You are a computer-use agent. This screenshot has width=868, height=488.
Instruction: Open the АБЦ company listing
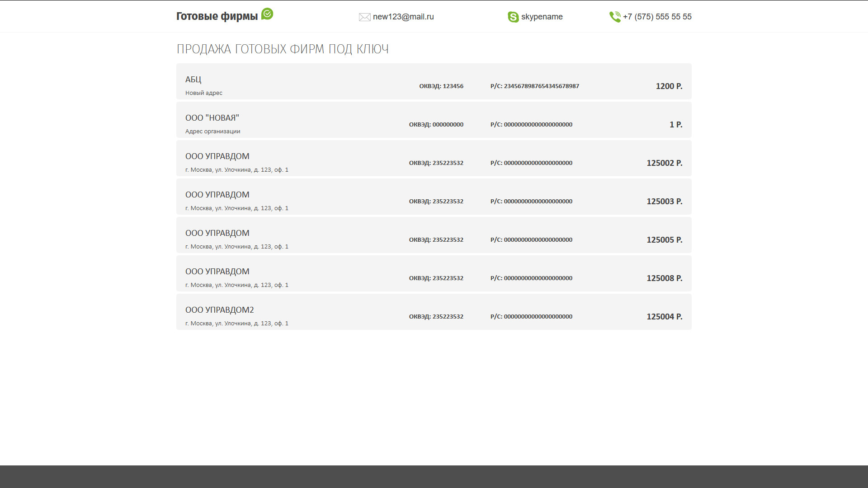point(193,80)
